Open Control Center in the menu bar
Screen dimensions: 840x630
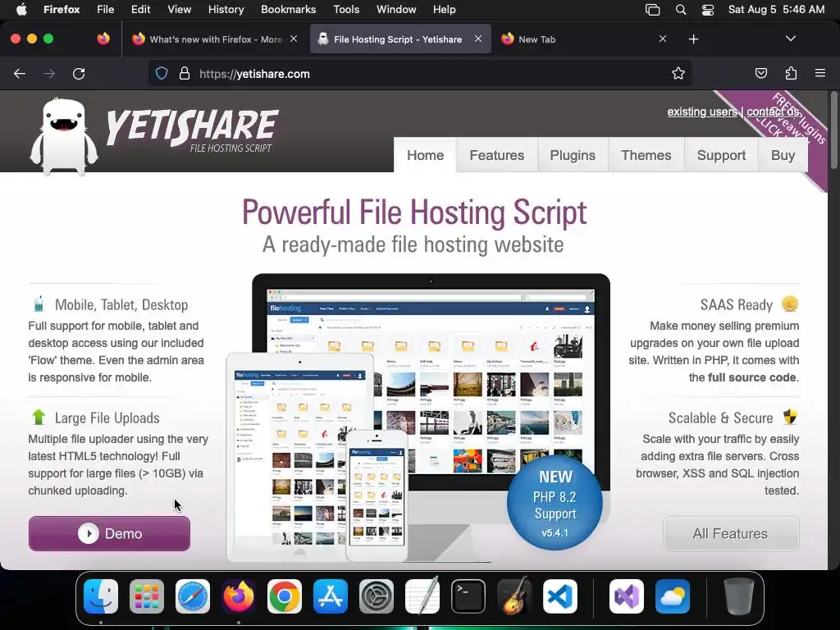pyautogui.click(x=708, y=10)
